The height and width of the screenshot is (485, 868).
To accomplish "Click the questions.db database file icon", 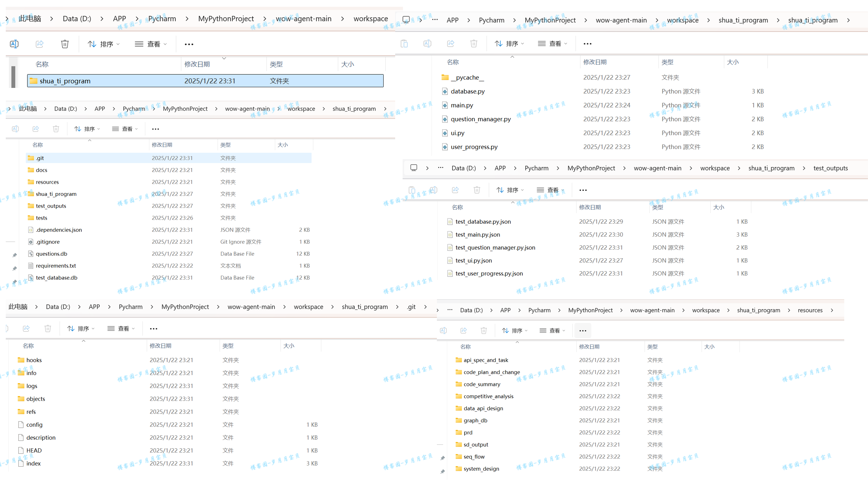I will point(31,254).
